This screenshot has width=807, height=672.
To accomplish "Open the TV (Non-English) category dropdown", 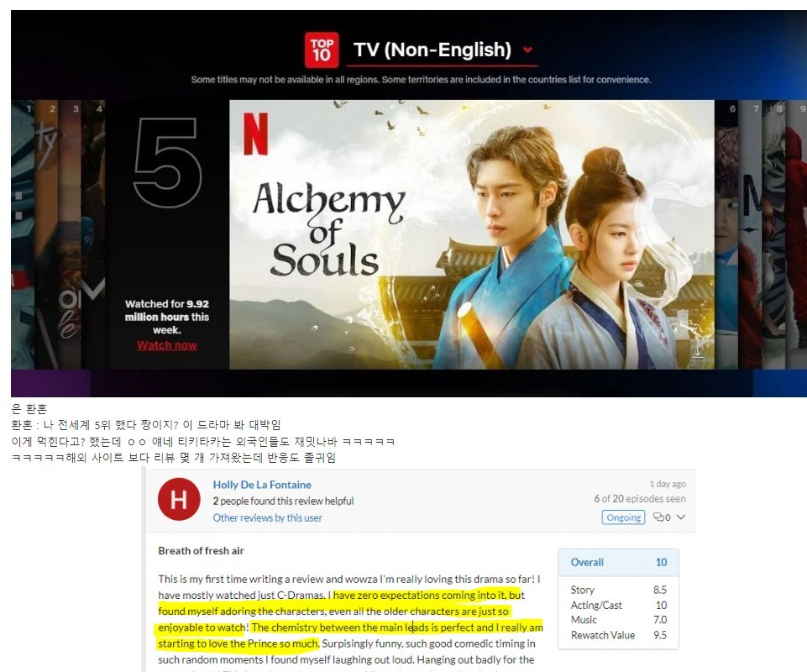I will point(432,50).
